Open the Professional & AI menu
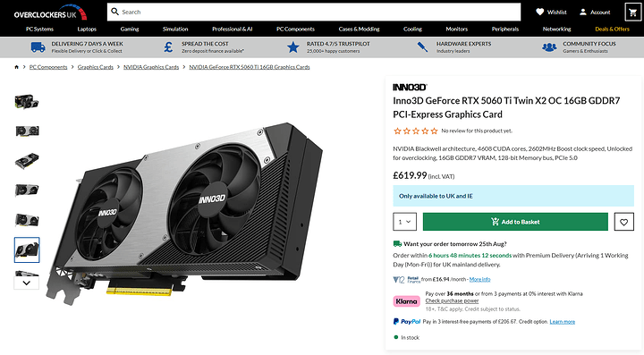644x355 pixels. point(232,29)
